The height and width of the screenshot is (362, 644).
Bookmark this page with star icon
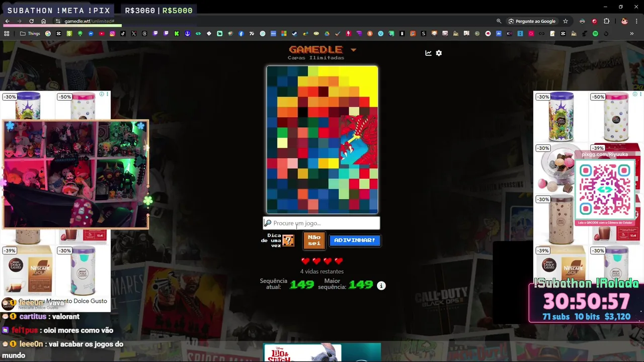(565, 21)
